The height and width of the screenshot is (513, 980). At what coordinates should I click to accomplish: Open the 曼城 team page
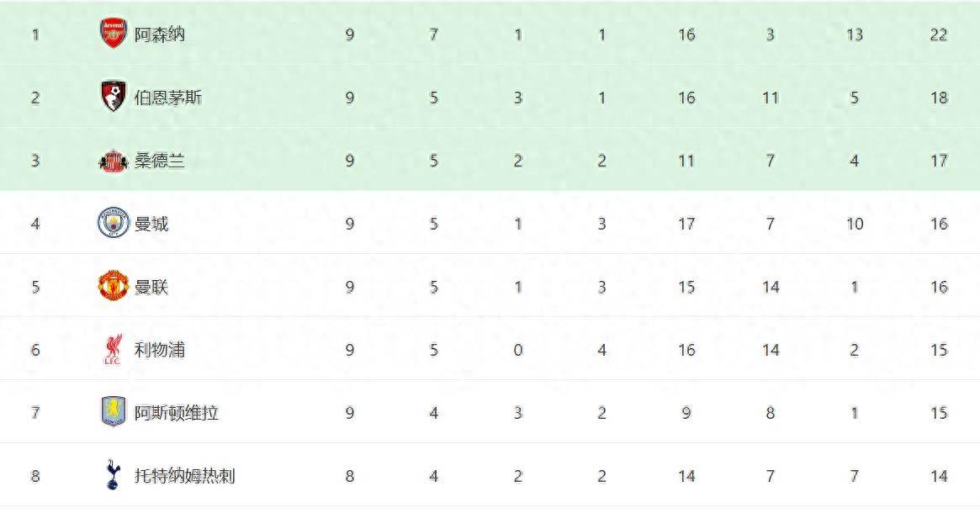[x=151, y=224]
